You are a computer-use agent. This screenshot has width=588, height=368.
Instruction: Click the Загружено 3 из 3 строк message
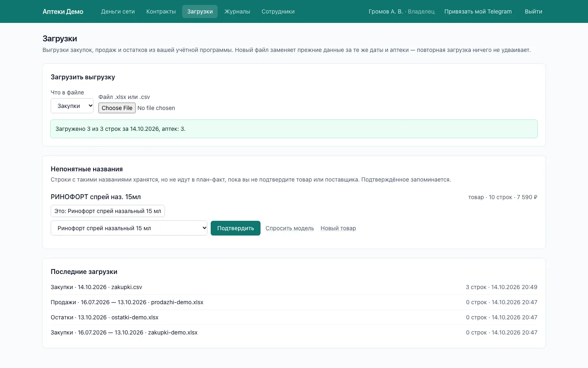[294, 129]
